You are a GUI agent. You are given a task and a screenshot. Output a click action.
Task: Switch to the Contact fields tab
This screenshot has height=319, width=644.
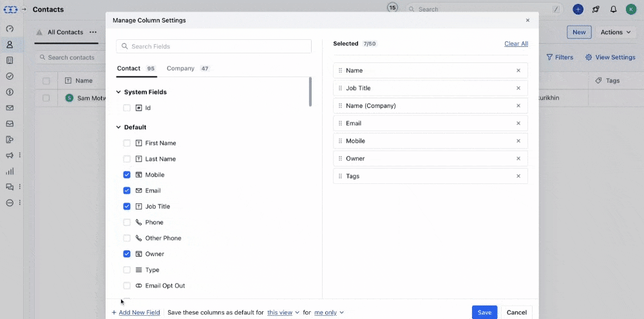137,68
